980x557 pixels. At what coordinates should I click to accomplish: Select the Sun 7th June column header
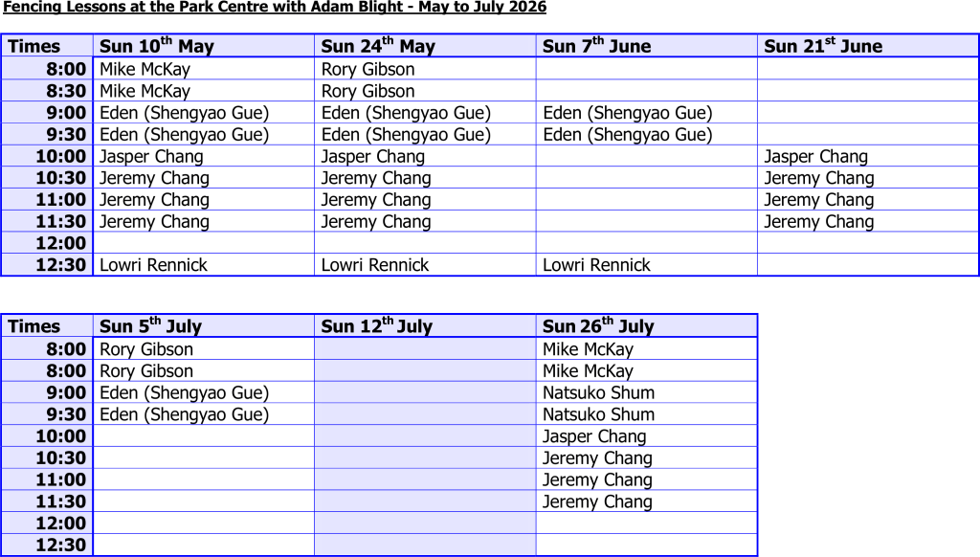[646, 46]
